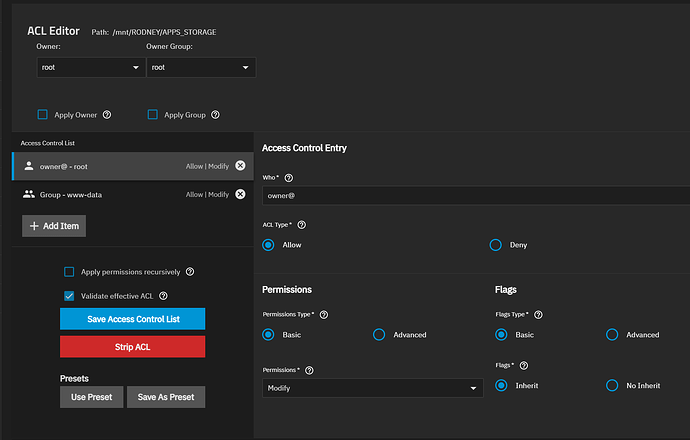Click help icon next to Apply Owner
Screen dimensions: 690x440
click(x=107, y=115)
